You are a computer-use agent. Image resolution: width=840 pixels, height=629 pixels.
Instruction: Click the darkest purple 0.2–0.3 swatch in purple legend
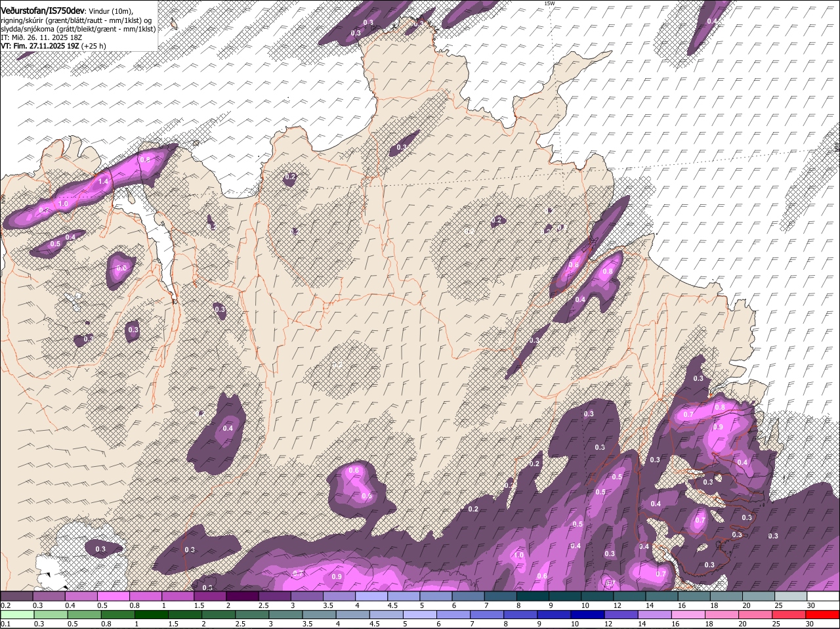[16, 596]
